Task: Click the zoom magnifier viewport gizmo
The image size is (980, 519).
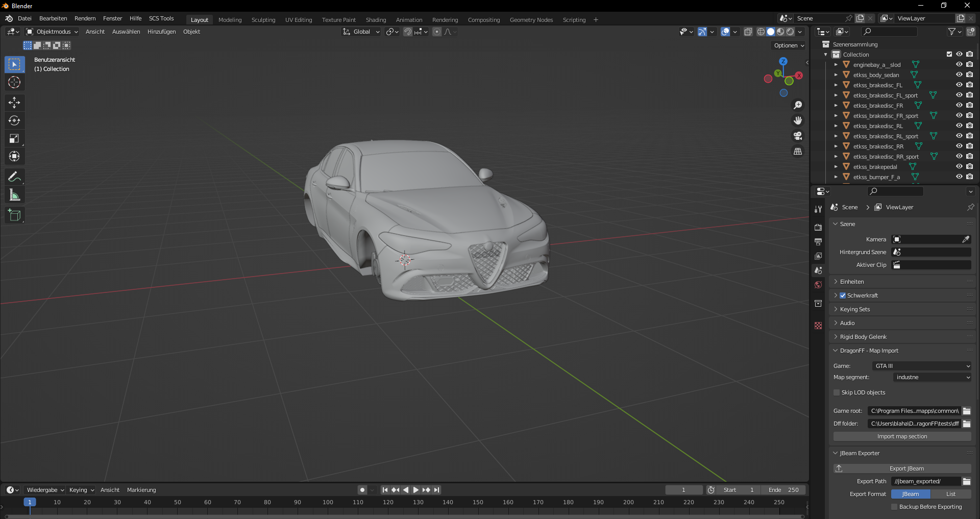Action: point(798,105)
